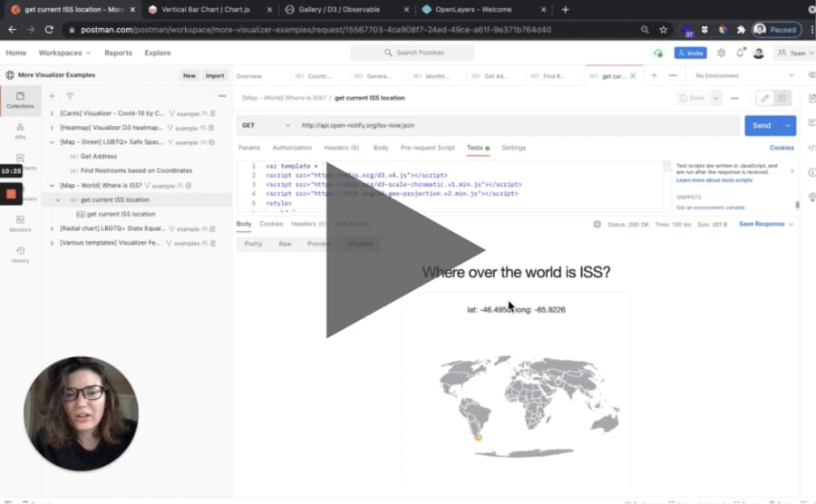Open the Save button dropdown arrow

pos(716,98)
